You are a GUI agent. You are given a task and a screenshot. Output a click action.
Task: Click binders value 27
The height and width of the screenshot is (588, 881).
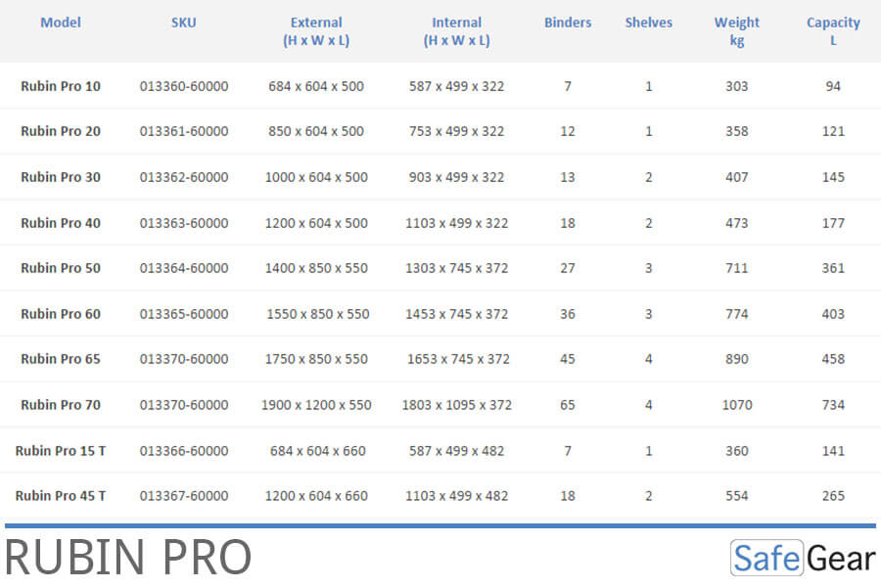click(568, 268)
